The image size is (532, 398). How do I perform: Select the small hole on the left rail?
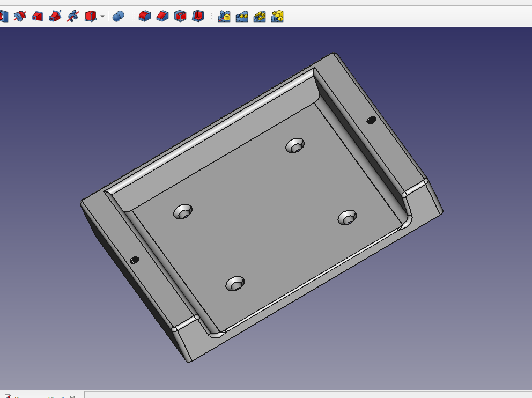[x=134, y=260]
